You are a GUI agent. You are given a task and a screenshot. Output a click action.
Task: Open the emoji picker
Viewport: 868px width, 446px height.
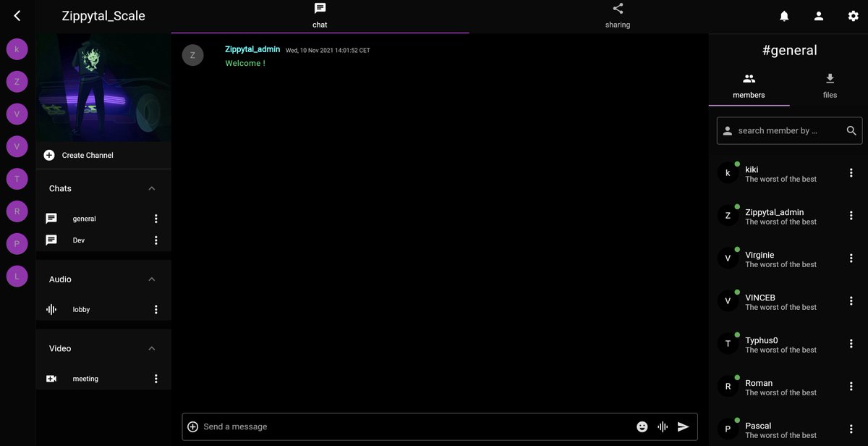pos(642,426)
